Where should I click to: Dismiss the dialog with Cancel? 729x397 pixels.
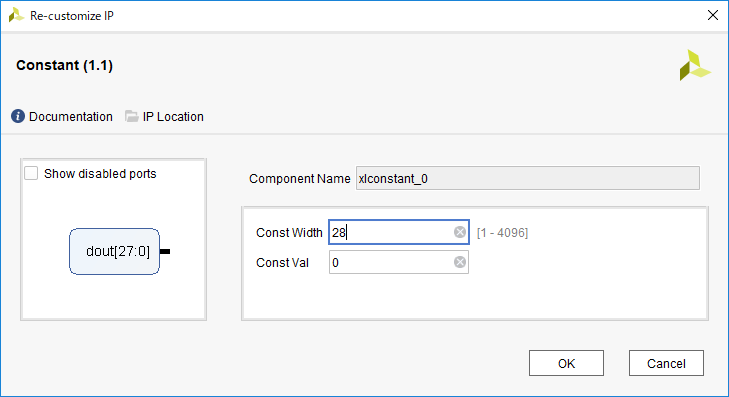pos(666,363)
